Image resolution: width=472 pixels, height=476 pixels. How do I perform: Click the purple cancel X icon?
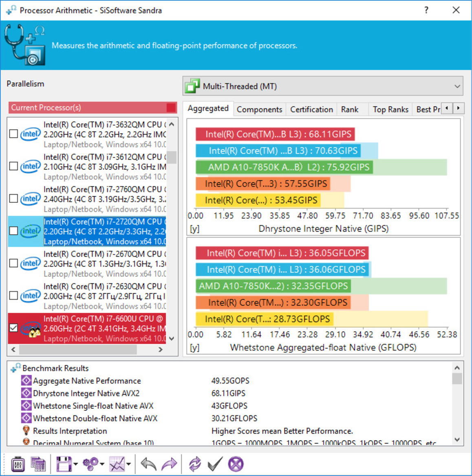(x=236, y=464)
